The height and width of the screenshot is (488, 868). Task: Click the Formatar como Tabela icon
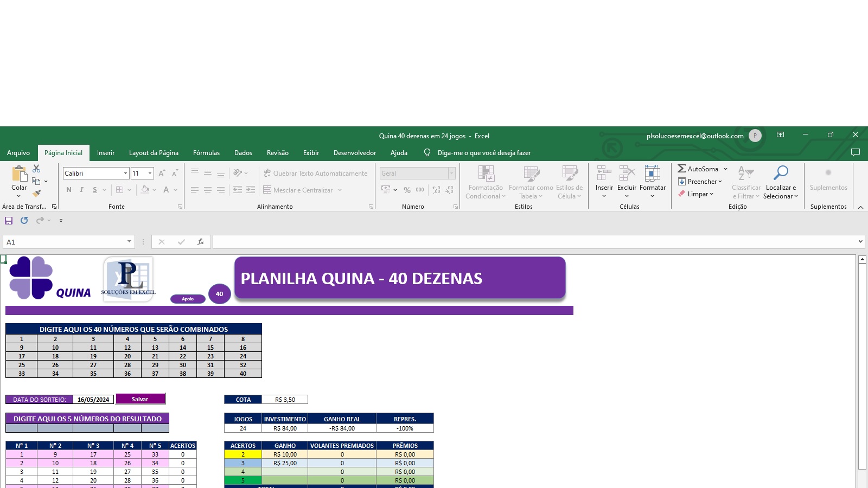tap(531, 174)
